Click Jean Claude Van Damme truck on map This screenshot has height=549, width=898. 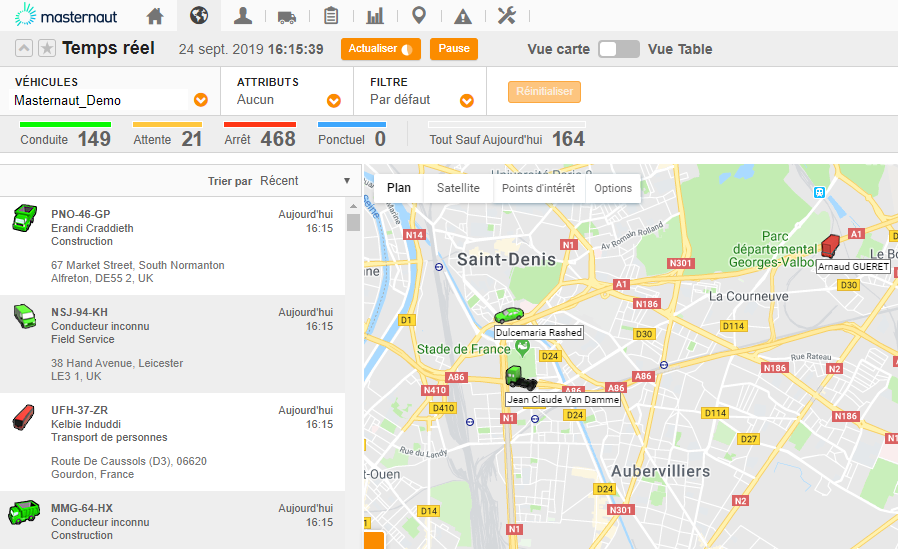(x=521, y=378)
